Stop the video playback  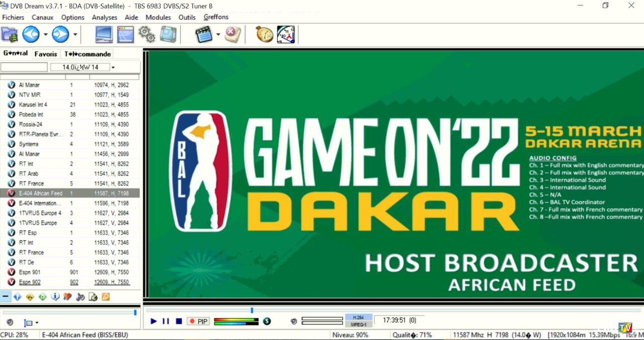click(179, 321)
